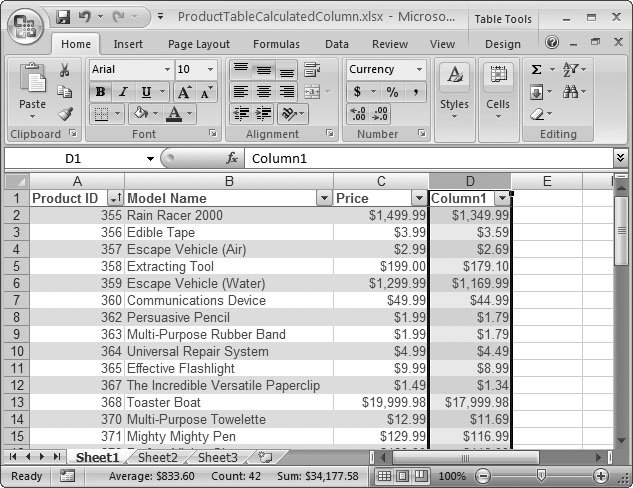The width and height of the screenshot is (633, 488).
Task: Switch to Page Layout view button
Action: click(402, 476)
